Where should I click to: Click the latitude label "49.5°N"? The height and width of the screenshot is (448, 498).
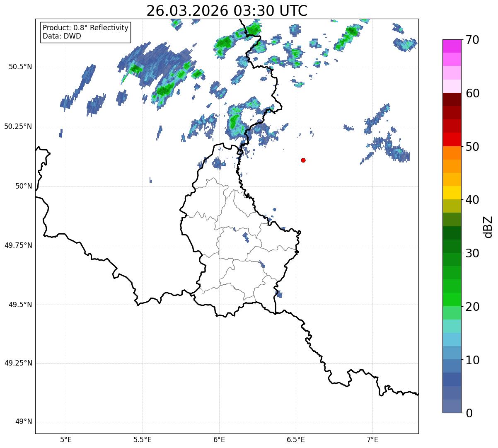click(21, 305)
